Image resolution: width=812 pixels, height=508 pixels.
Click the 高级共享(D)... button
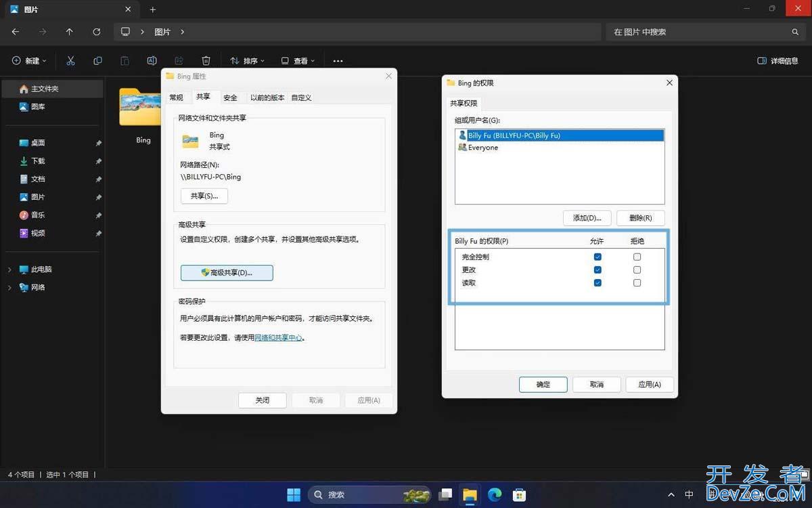(x=227, y=272)
